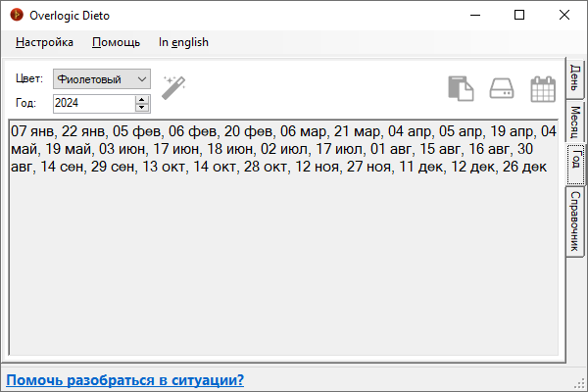The height and width of the screenshot is (392, 588).
Task: Decrease the year with the down arrow
Action: click(142, 107)
